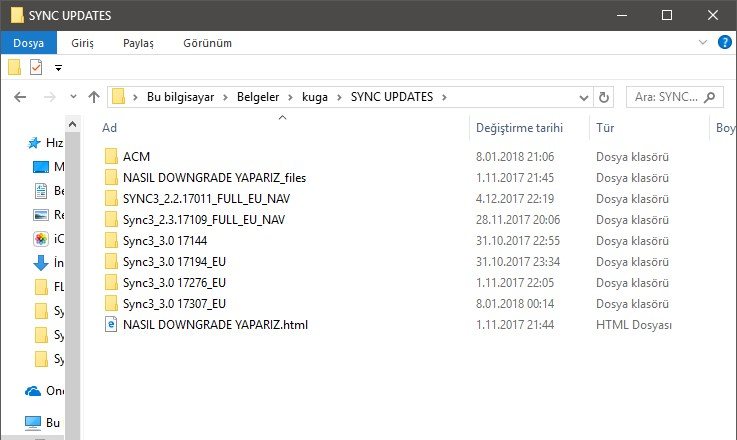Sort by Değiştirme tarihi column
Viewport: 737px width, 440px height.
pos(519,128)
